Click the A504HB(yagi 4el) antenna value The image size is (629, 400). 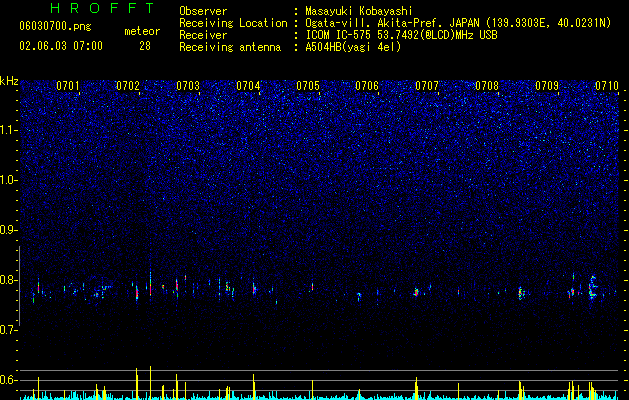tap(353, 47)
